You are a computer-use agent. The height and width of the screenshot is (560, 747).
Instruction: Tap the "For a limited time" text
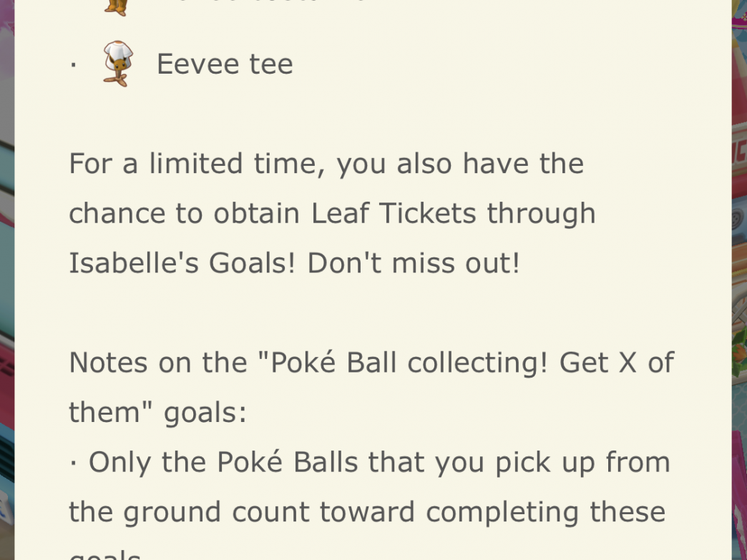[197, 164]
